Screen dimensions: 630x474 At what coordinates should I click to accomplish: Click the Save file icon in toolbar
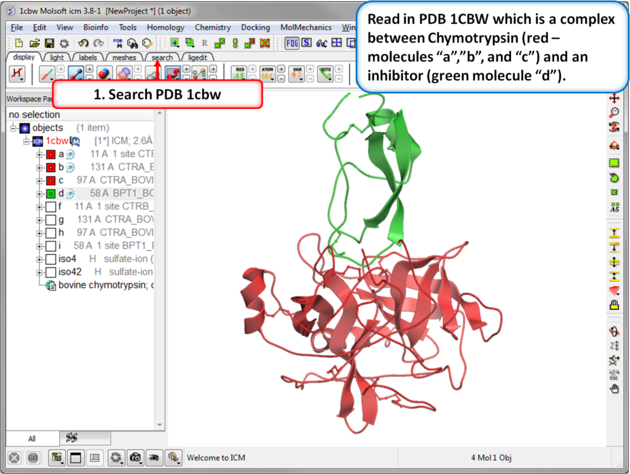tap(49, 43)
